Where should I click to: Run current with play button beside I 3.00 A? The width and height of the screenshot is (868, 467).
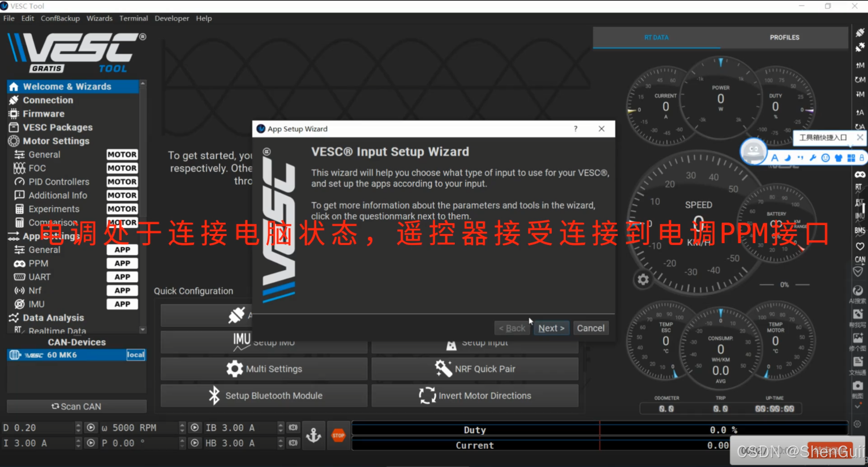coord(91,443)
